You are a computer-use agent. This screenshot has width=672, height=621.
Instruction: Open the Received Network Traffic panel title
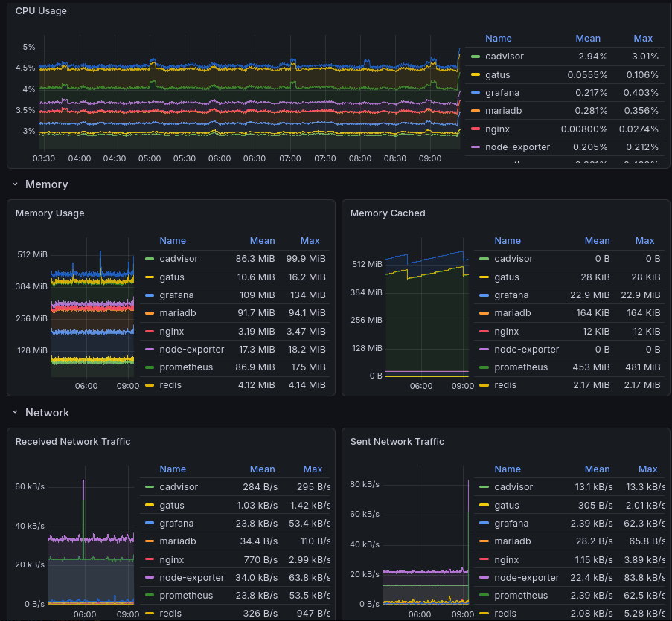pos(73,442)
